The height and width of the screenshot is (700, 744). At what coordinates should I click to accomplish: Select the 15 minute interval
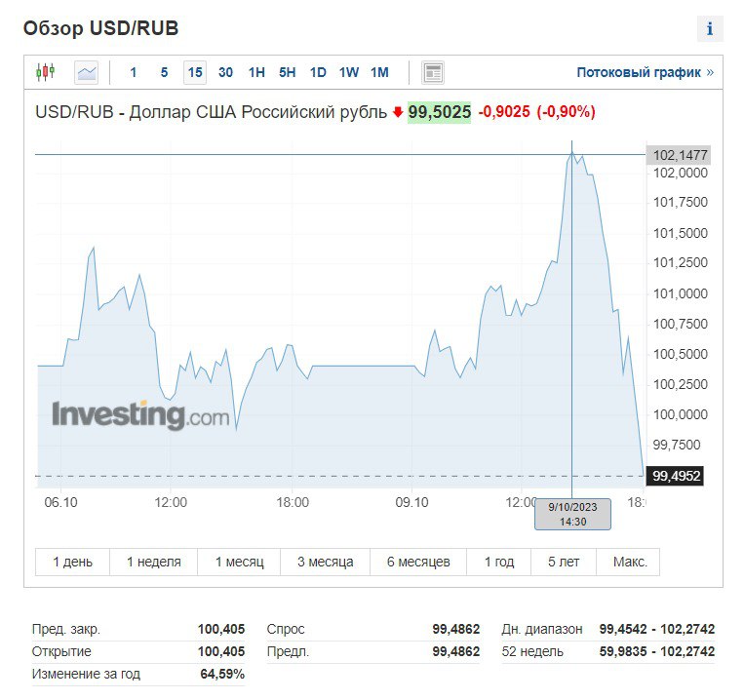(x=195, y=72)
